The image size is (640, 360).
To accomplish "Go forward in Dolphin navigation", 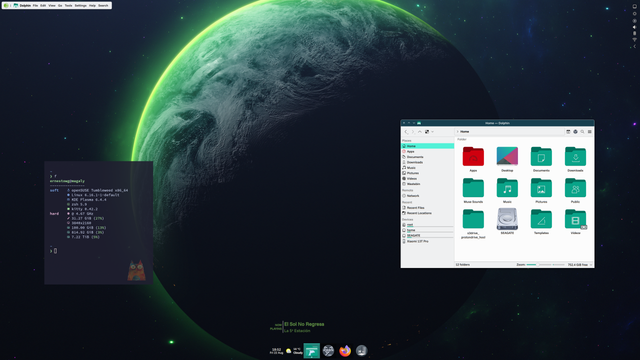I will tap(413, 132).
